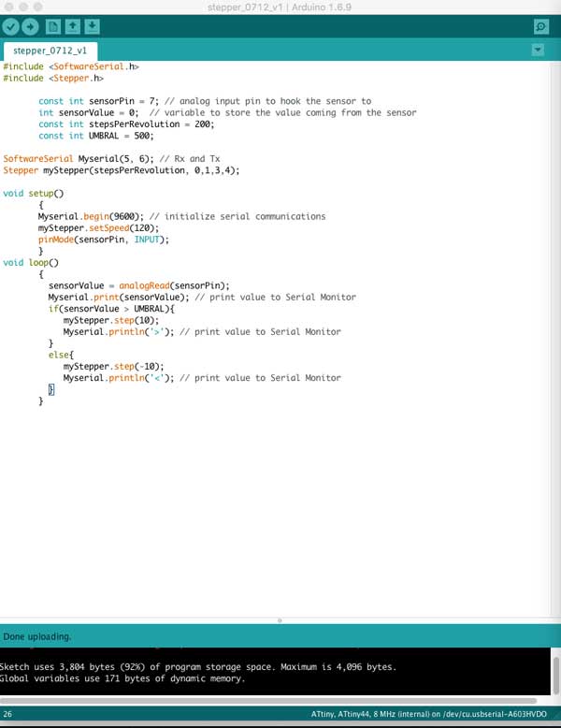Open a sketch using the Open icon
The height and width of the screenshot is (728, 561).
pos(72,26)
